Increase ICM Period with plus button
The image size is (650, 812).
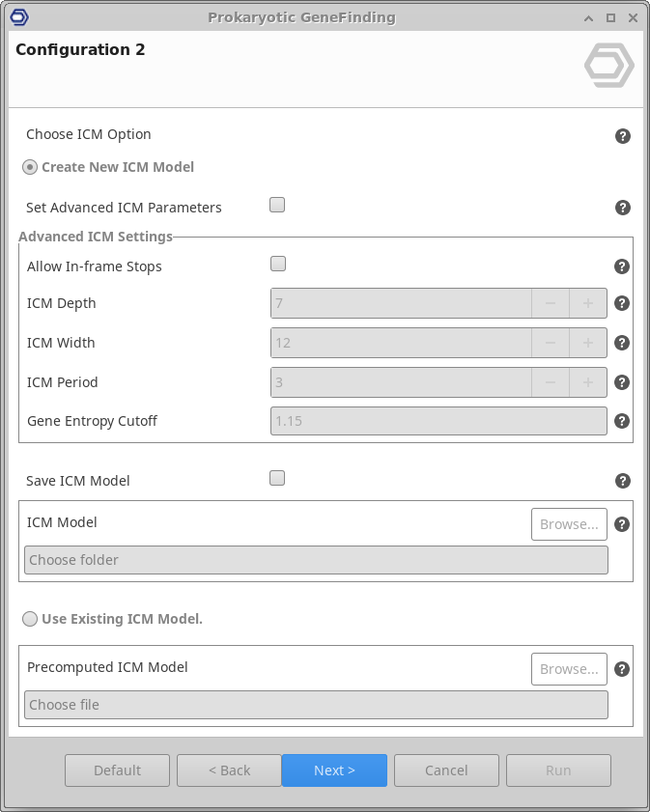pos(587,382)
